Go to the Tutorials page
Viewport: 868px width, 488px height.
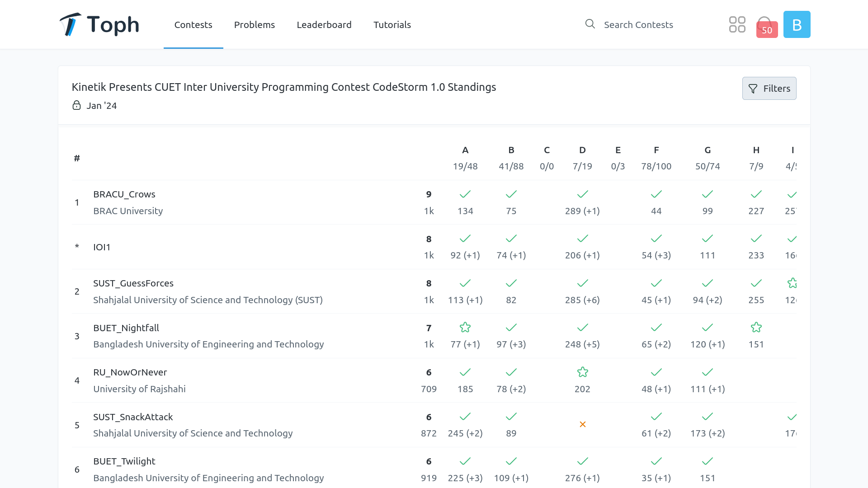392,25
